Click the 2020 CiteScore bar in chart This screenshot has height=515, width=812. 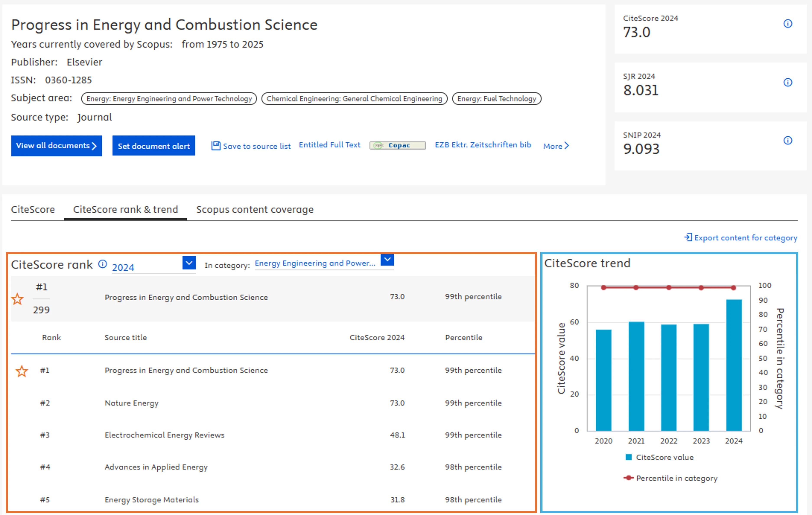604,380
